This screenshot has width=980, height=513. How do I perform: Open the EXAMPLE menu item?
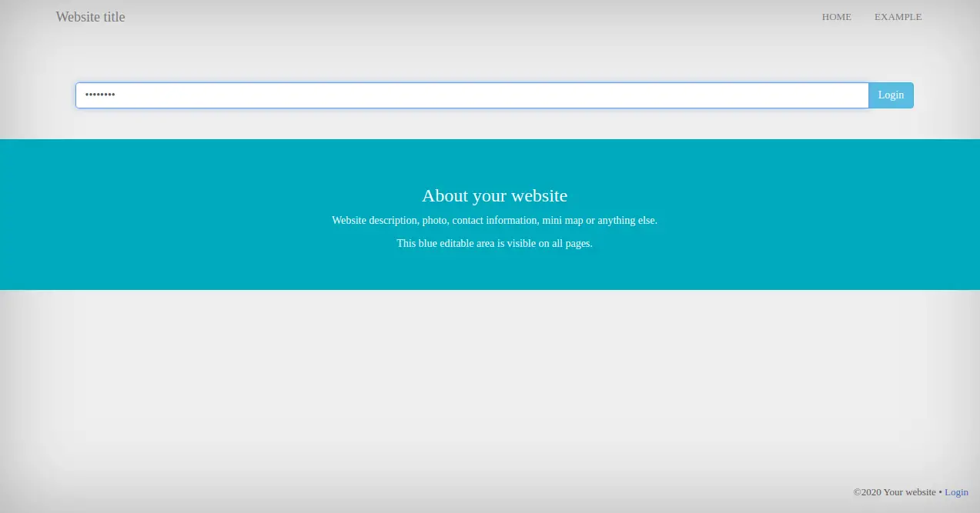tap(898, 17)
